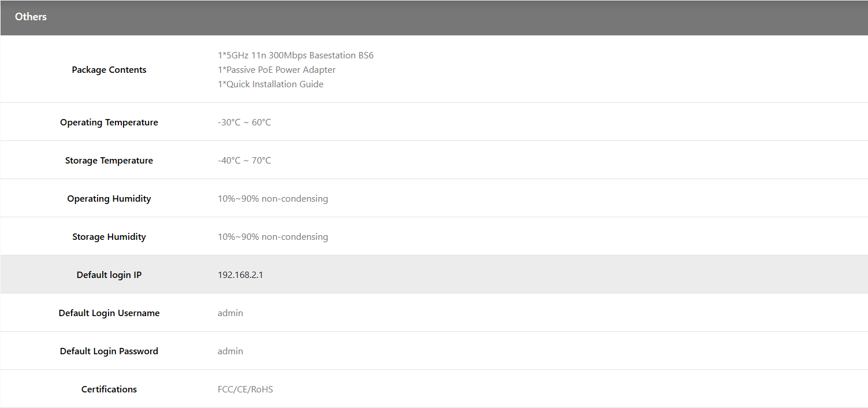Select the -30°C ~ 60°C value
Image resolution: width=868 pixels, height=408 pixels.
click(x=244, y=123)
